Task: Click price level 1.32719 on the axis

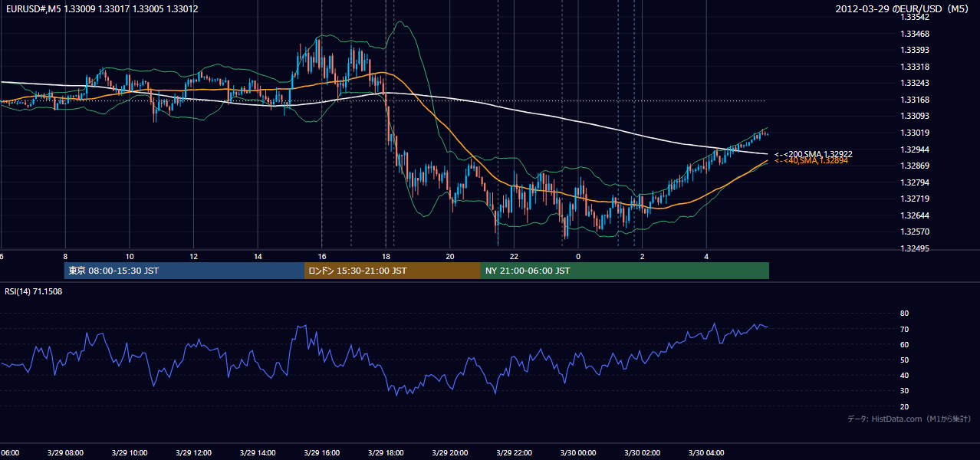Action: click(x=915, y=199)
